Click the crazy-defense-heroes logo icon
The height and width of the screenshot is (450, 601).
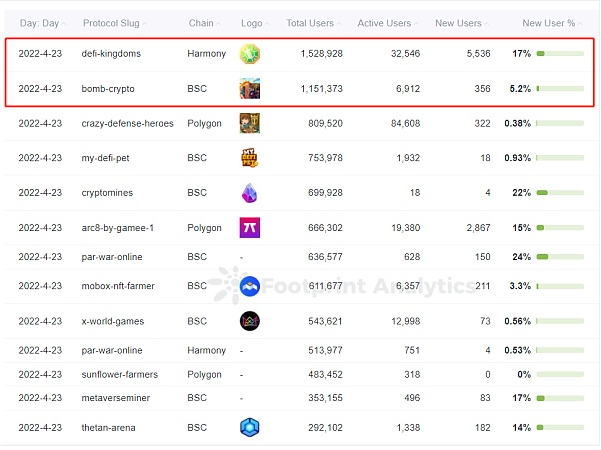(x=250, y=123)
